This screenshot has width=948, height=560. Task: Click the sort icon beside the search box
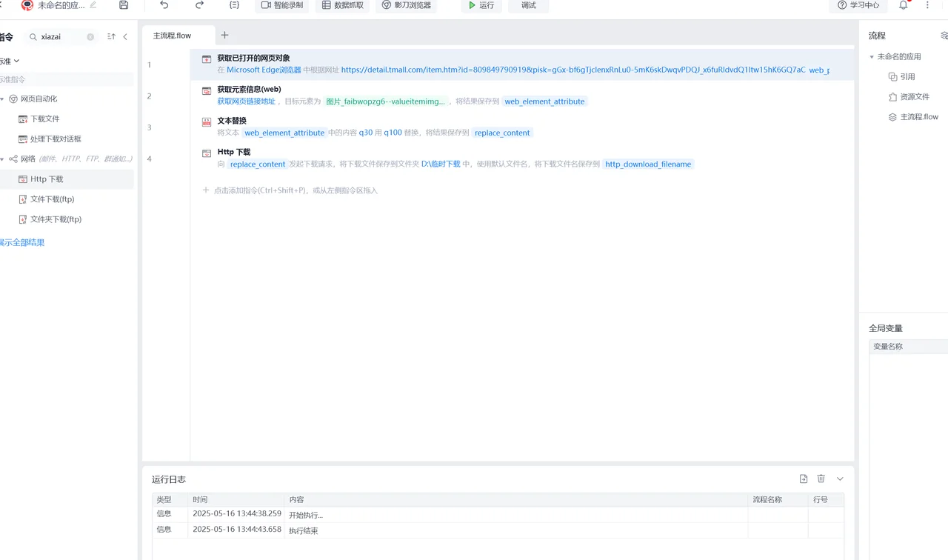pos(111,36)
